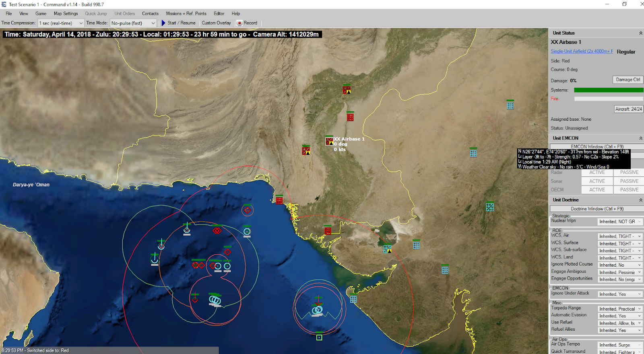Image resolution: width=644 pixels, height=354 pixels.
Task: Click the red double-diamond contact icon
Action: 217,231
